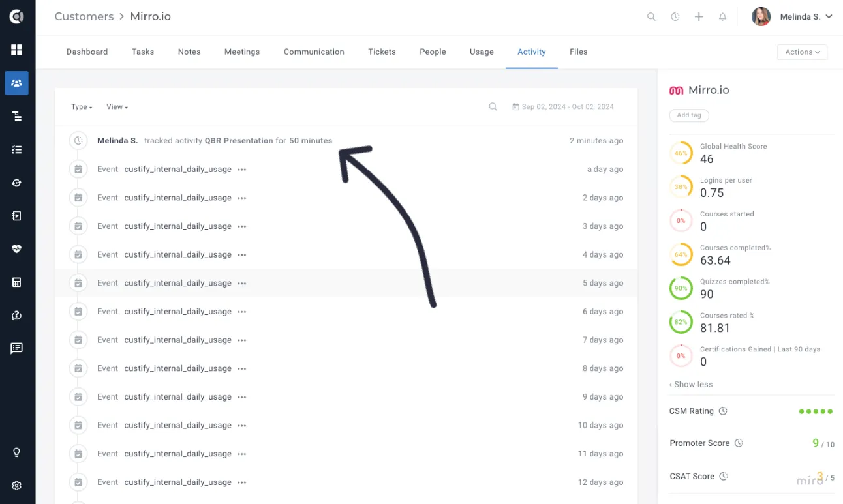Open the three-dot menu on the '5 days ago' event
The image size is (843, 504).
pos(242,284)
